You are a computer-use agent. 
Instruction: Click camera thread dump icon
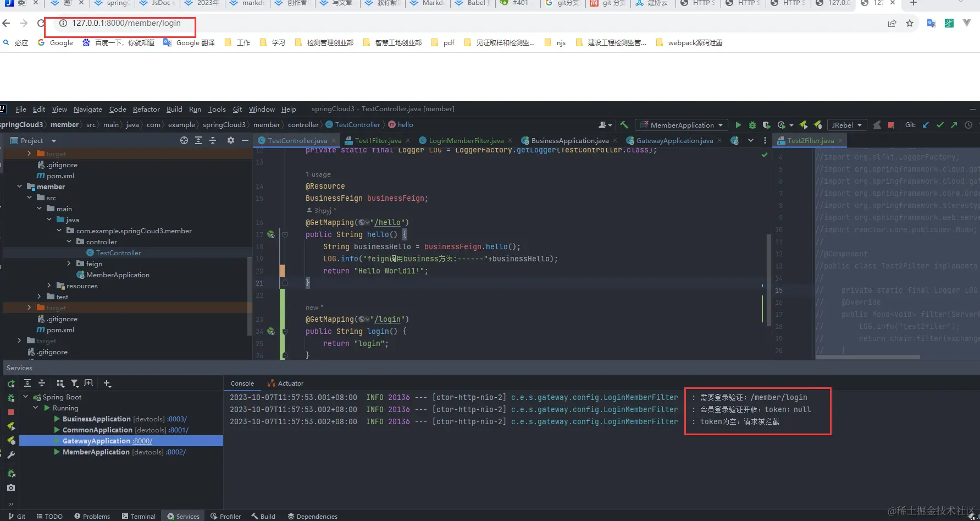tap(11, 487)
